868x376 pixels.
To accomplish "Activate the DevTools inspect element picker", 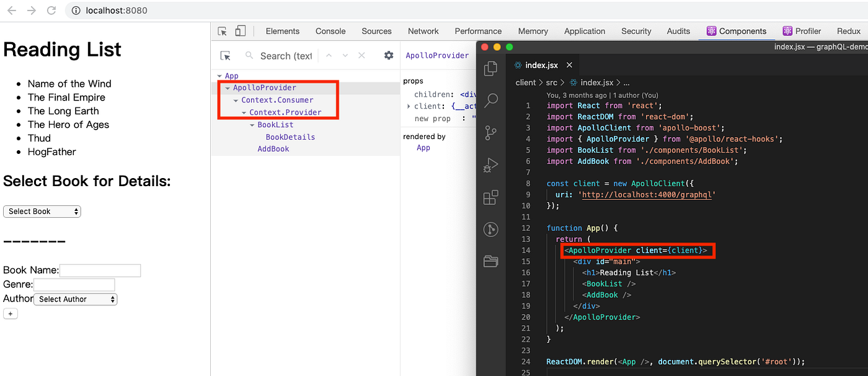I will point(223,31).
